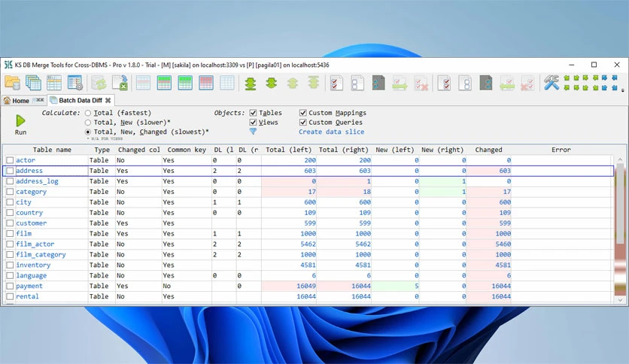Toggle the Custom Queries checkbox
629x364 pixels.
(303, 123)
